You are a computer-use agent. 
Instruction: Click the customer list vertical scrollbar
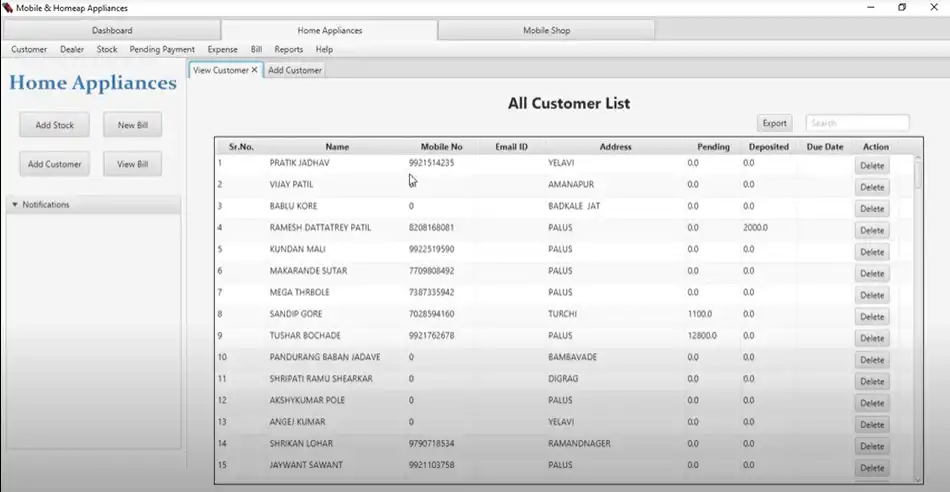(918, 300)
